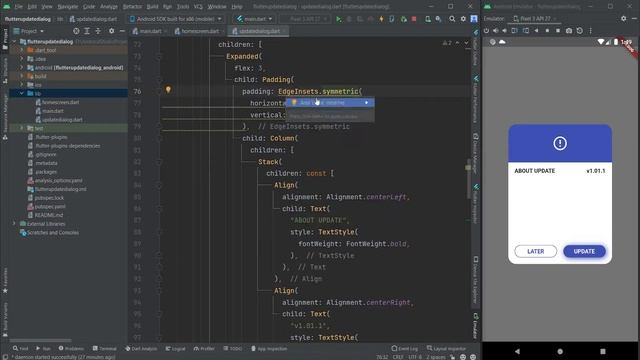Expand External Libraries node
Viewport: 640px width, 360px height.
click(15, 224)
